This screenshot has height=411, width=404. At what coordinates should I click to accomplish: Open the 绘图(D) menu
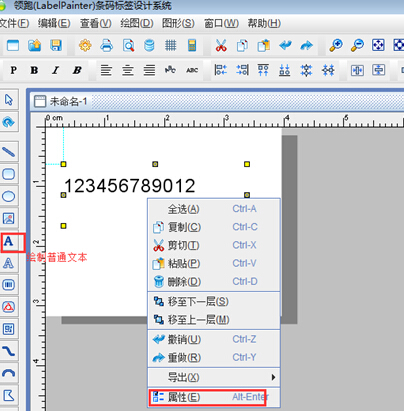[137, 23]
